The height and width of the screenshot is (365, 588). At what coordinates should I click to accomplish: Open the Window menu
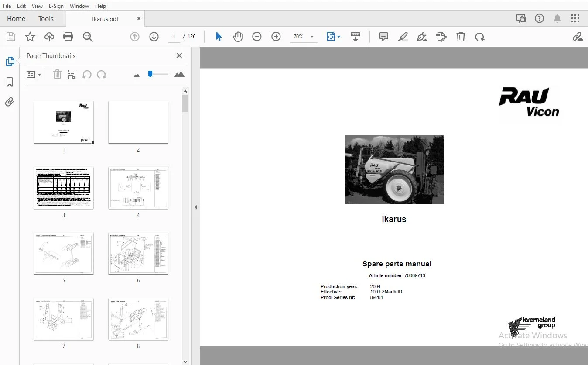click(79, 6)
